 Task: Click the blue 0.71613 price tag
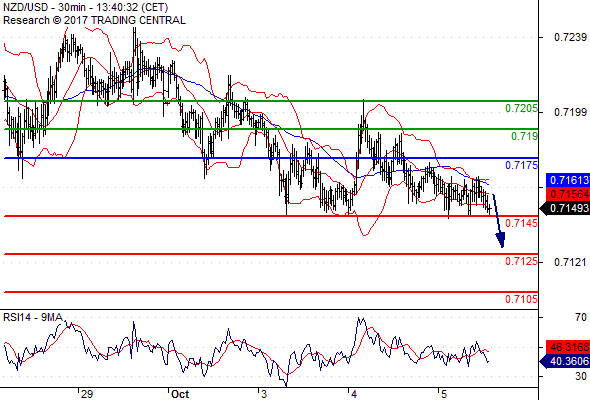coord(568,180)
